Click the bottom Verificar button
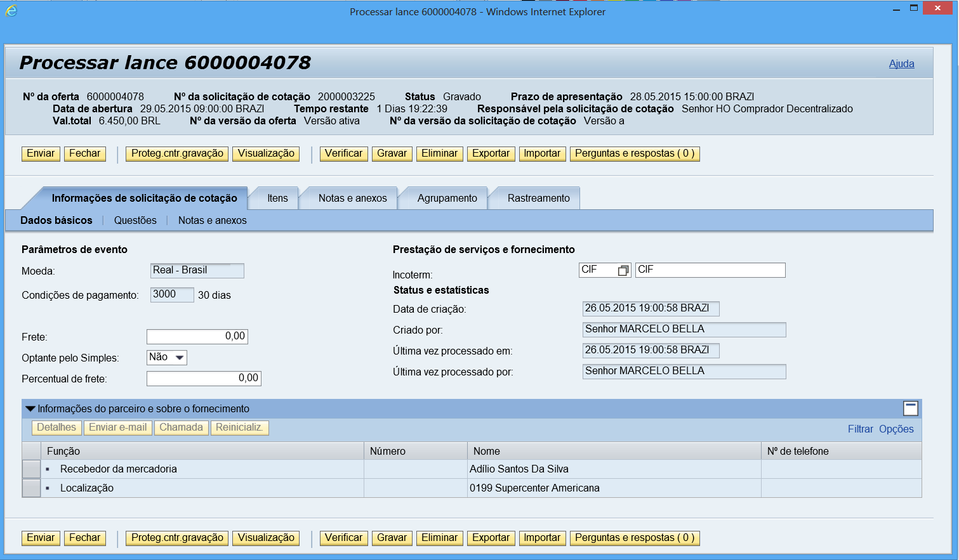The image size is (959, 560). pos(343,538)
